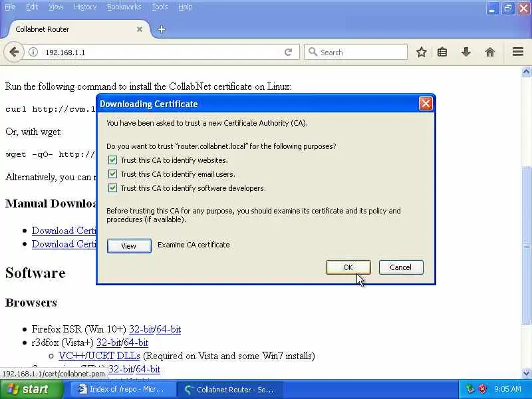Click the vertical scrollbar thumb
532x399 pixels.
(526, 245)
